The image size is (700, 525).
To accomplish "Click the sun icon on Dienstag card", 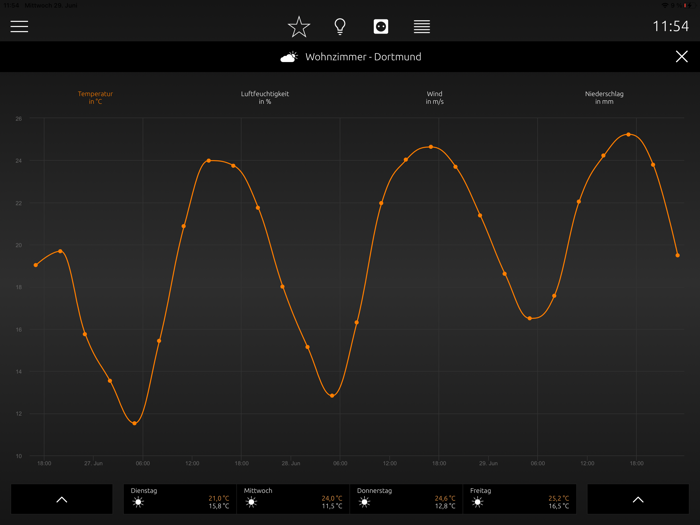I will (x=138, y=503).
